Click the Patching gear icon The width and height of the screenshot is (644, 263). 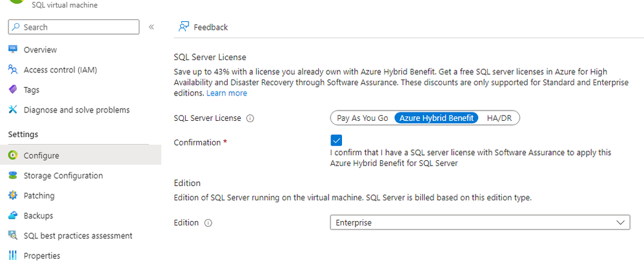12,196
